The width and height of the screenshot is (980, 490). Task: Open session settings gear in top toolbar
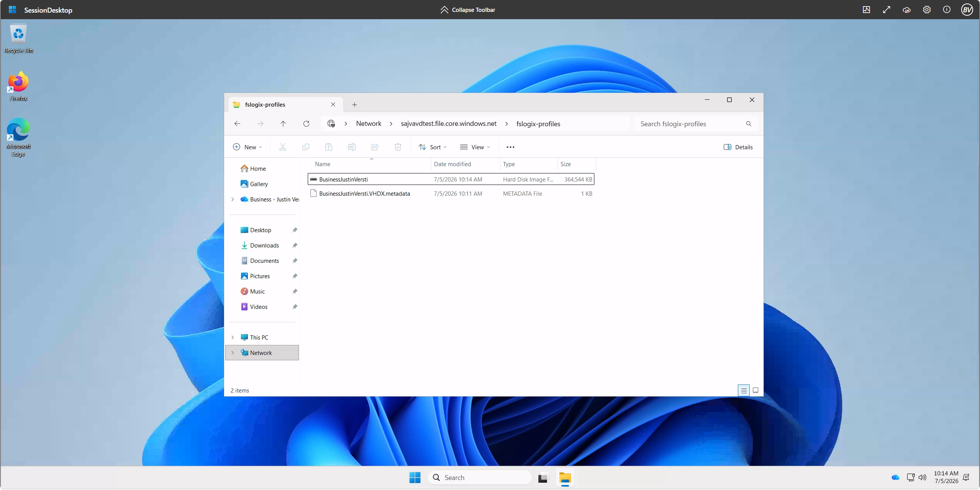[x=927, y=10]
